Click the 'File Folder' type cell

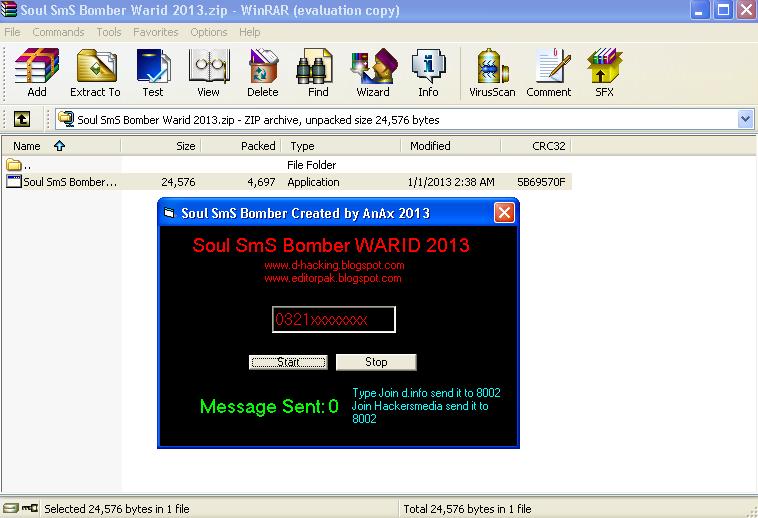click(311, 165)
